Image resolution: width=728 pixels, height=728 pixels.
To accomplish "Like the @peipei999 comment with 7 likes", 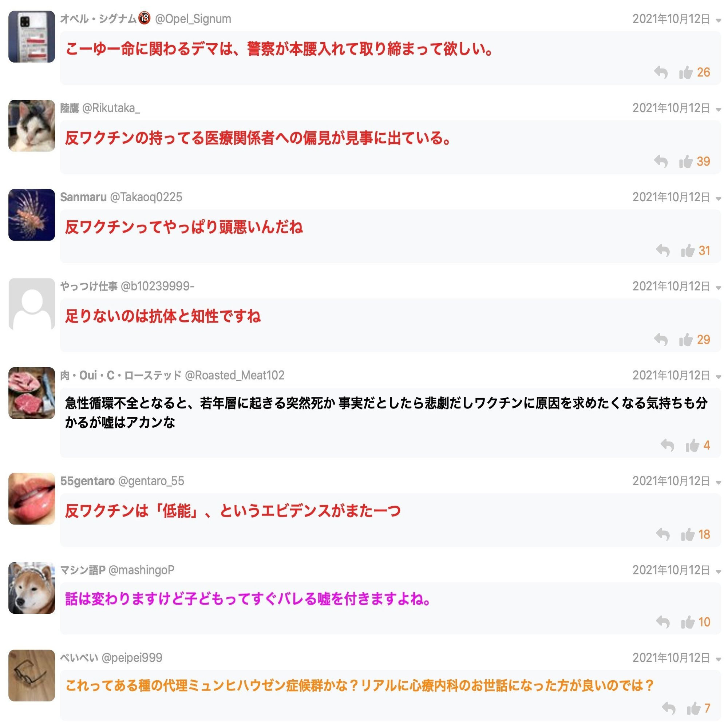I will [693, 708].
